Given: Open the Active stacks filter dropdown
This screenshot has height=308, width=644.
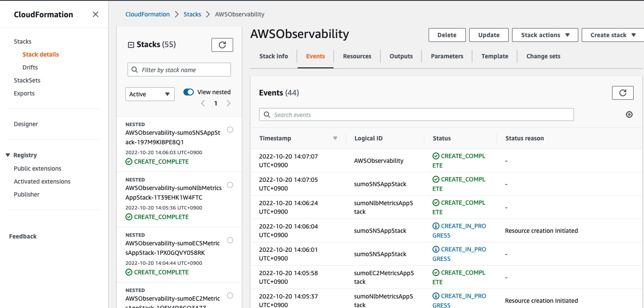Looking at the screenshot, I should point(150,94).
